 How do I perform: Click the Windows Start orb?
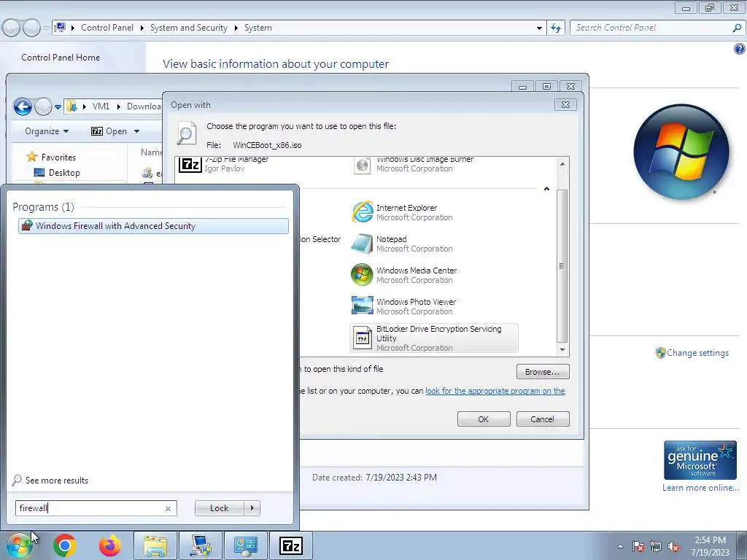pos(18,546)
